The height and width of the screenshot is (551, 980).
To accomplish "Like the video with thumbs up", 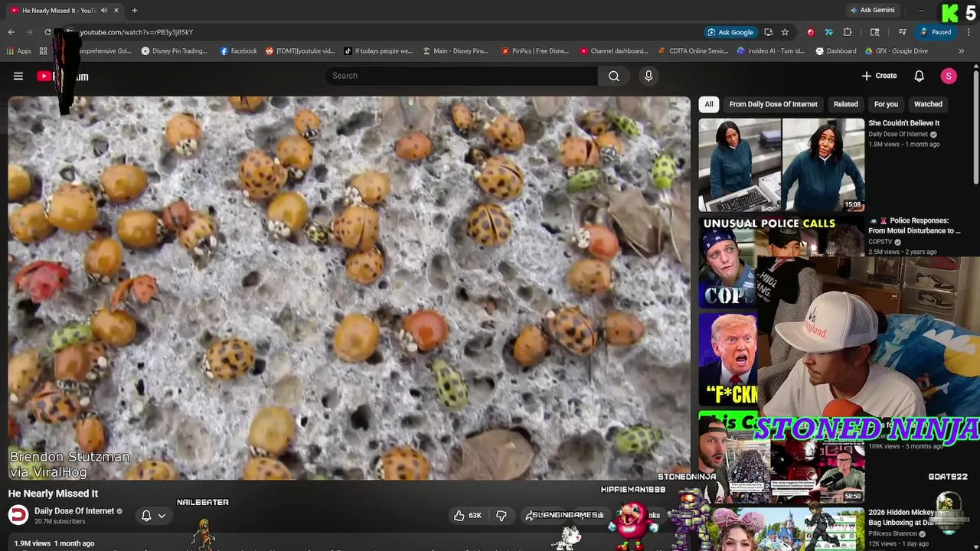I will (x=467, y=516).
